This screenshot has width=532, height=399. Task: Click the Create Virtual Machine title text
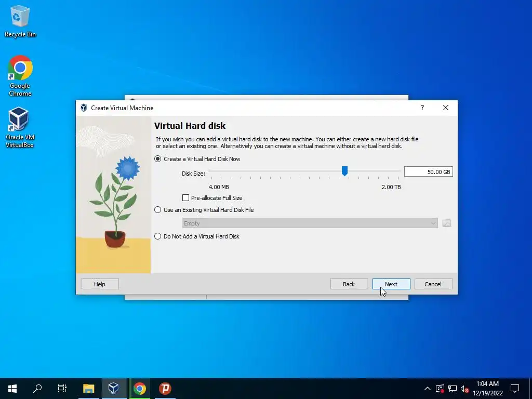click(x=122, y=108)
